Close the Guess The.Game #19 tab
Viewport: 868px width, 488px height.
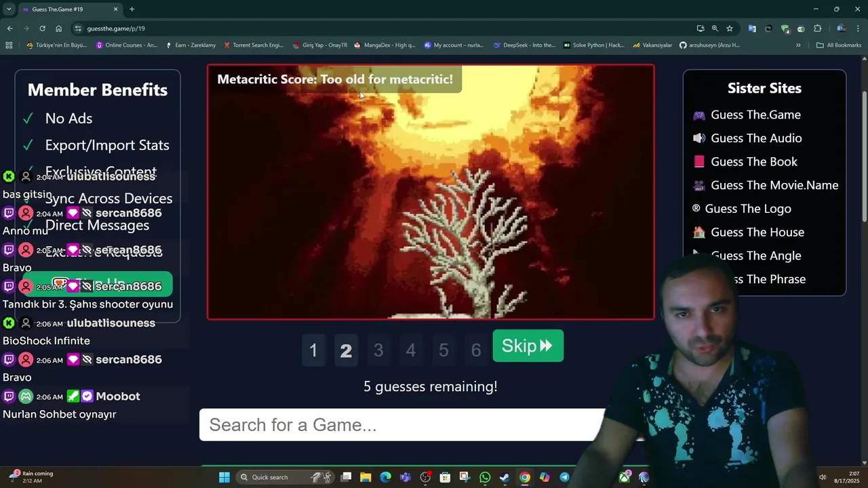[x=115, y=9]
